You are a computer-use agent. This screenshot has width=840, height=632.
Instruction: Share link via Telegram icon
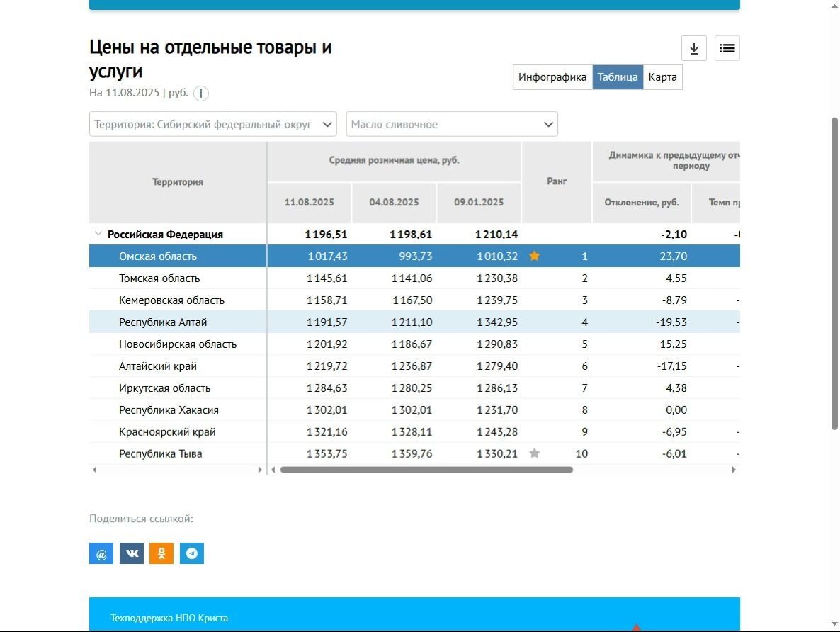(192, 553)
